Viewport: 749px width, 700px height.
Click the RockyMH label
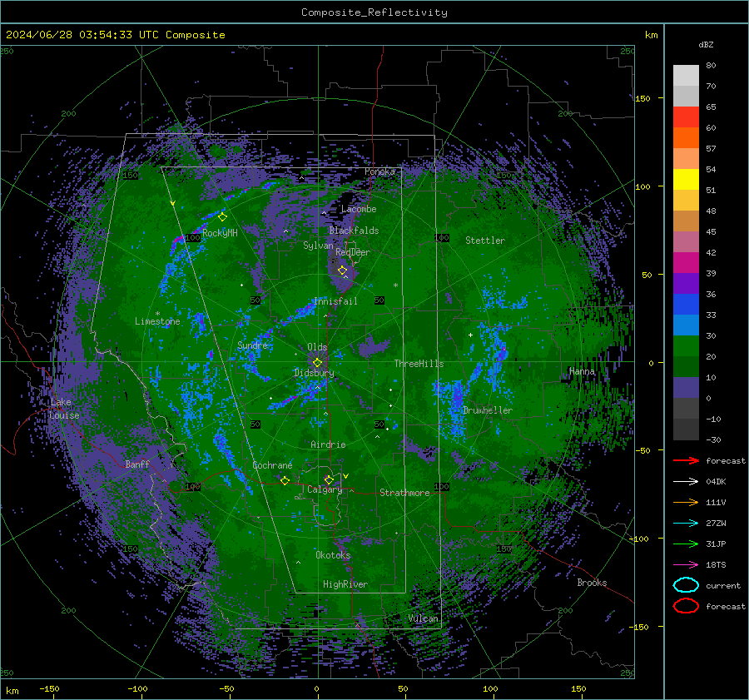220,233
